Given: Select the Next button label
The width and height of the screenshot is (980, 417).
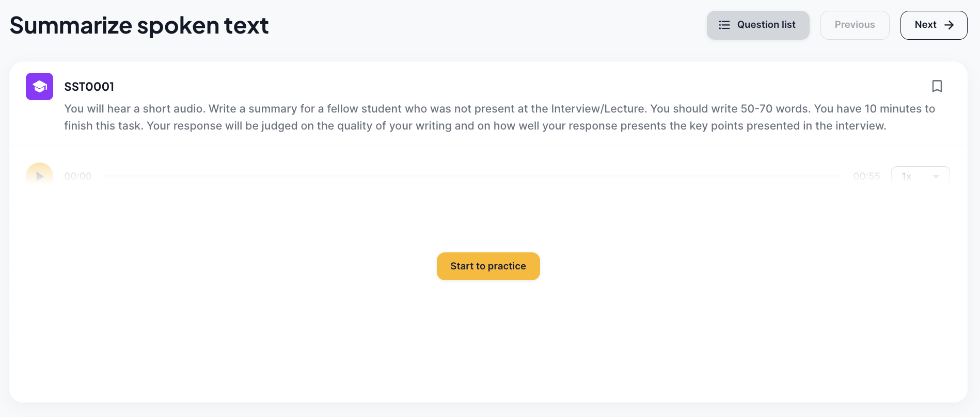Looking at the screenshot, I should [x=925, y=25].
